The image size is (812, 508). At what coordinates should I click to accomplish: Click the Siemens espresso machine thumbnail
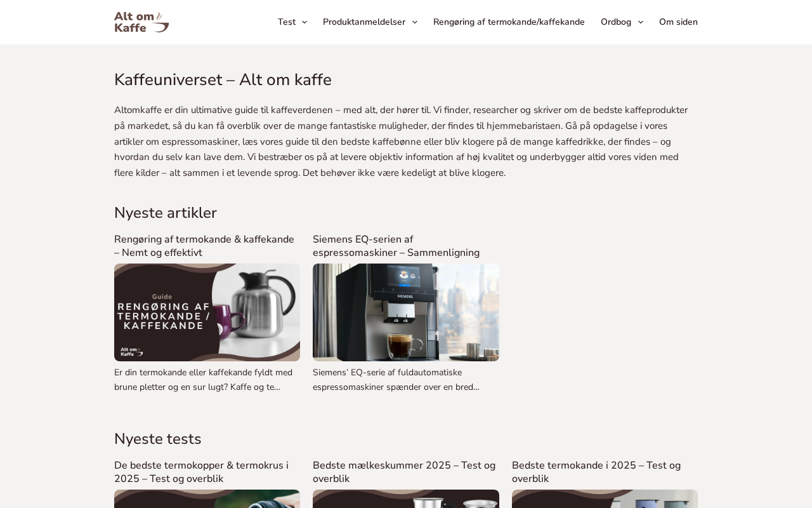point(406,312)
